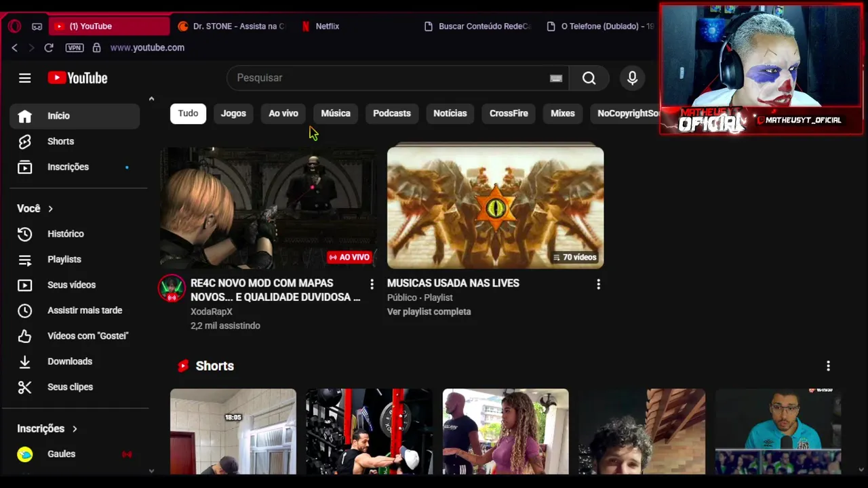The image size is (868, 488).
Task: Expand the Você section chevron
Action: click(x=50, y=209)
